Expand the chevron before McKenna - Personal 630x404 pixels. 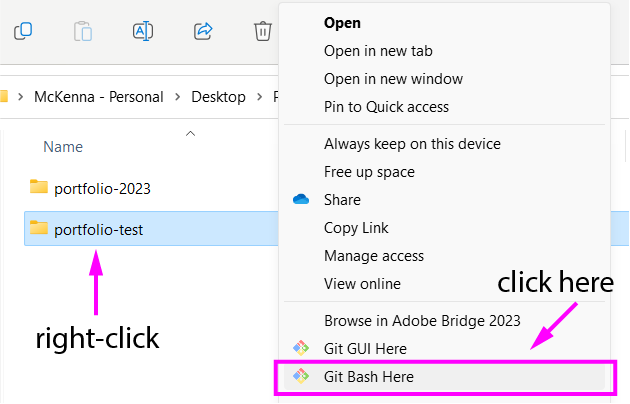point(20,97)
